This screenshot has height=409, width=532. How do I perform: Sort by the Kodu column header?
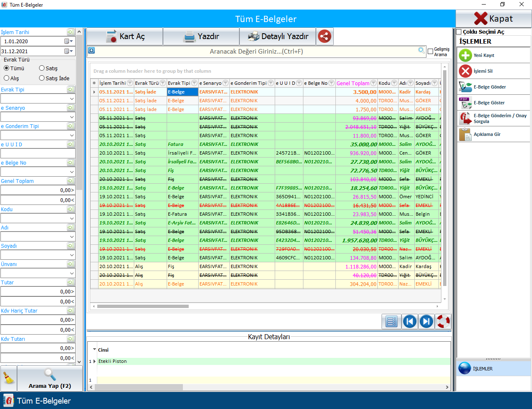click(384, 83)
